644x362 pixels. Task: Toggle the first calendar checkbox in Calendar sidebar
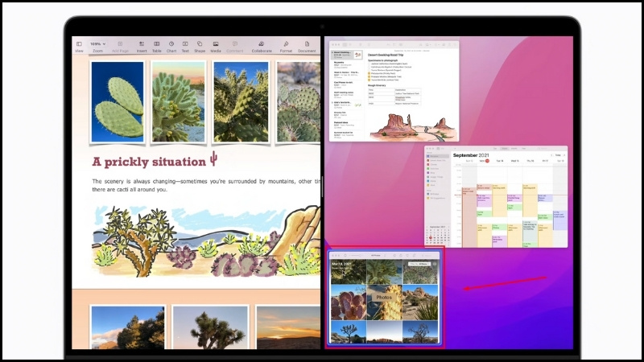428,156
